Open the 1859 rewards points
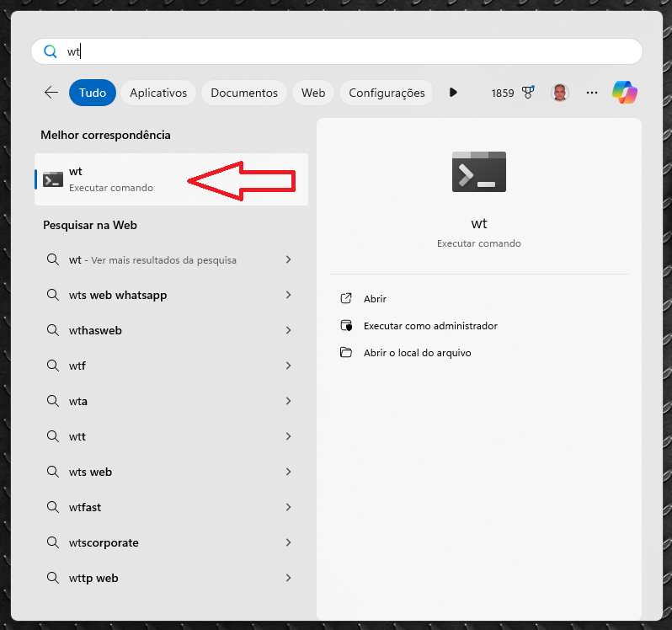Screen dimensions: 672x630 pyautogui.click(x=502, y=93)
